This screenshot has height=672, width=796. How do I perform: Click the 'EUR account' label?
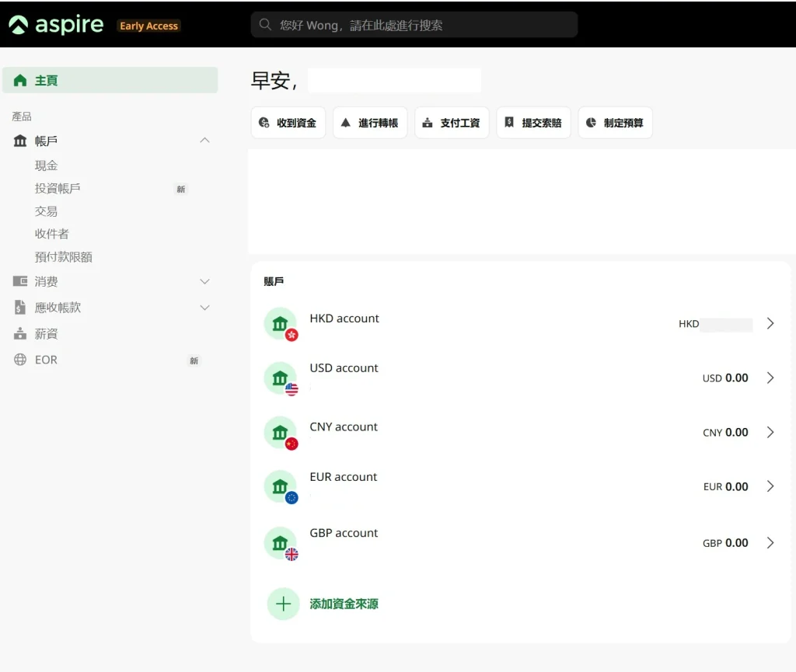(343, 477)
